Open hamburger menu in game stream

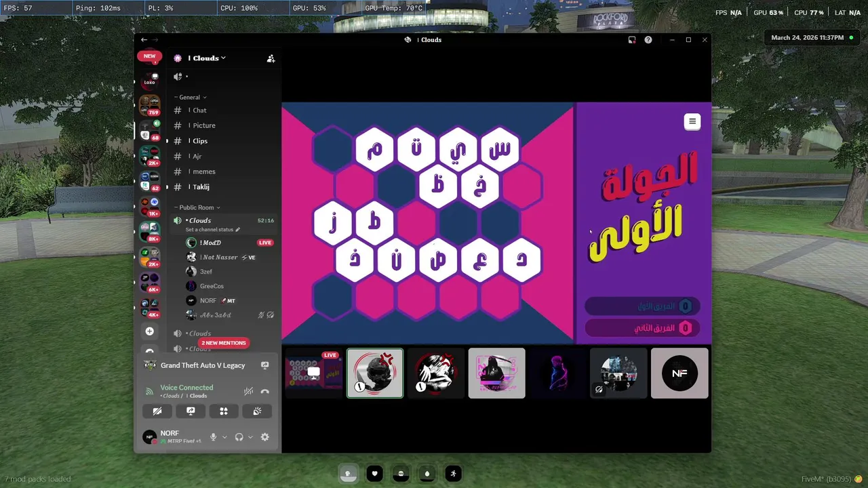pos(692,122)
